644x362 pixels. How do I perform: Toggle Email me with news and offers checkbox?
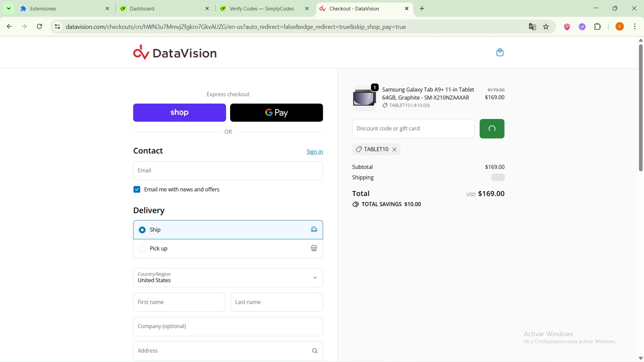tap(137, 190)
